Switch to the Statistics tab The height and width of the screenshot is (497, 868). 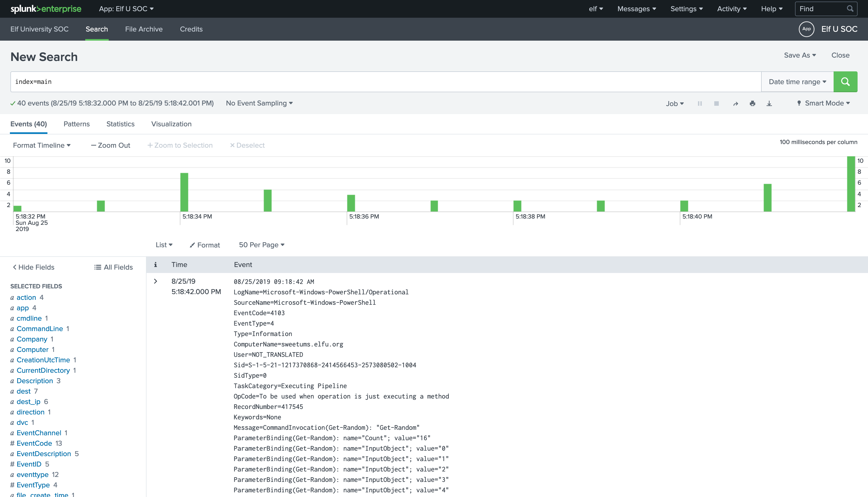[120, 124]
